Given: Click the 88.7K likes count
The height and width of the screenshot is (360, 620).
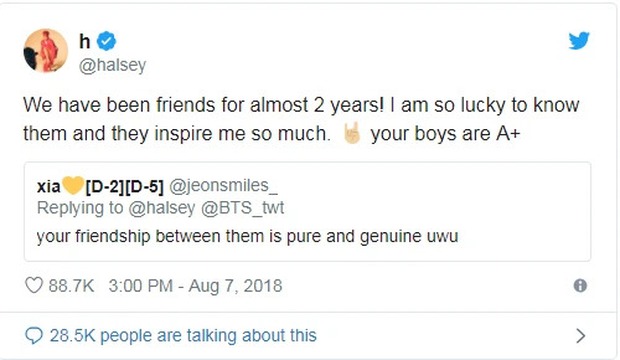Looking at the screenshot, I should pyautogui.click(x=71, y=286).
